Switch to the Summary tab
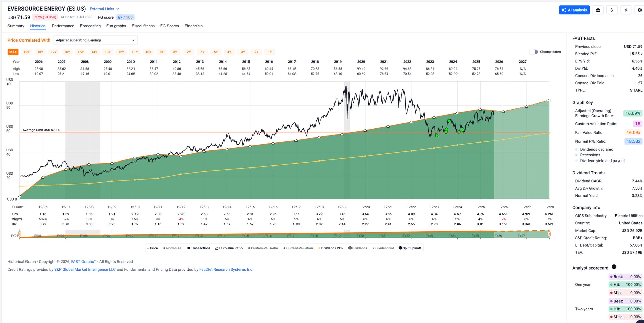 point(16,26)
